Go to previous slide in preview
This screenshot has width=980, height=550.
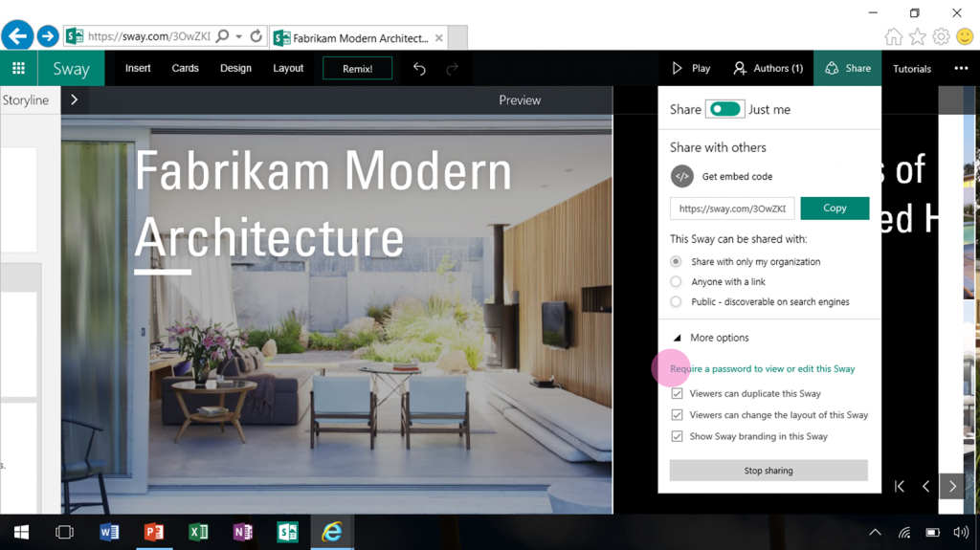pos(926,486)
